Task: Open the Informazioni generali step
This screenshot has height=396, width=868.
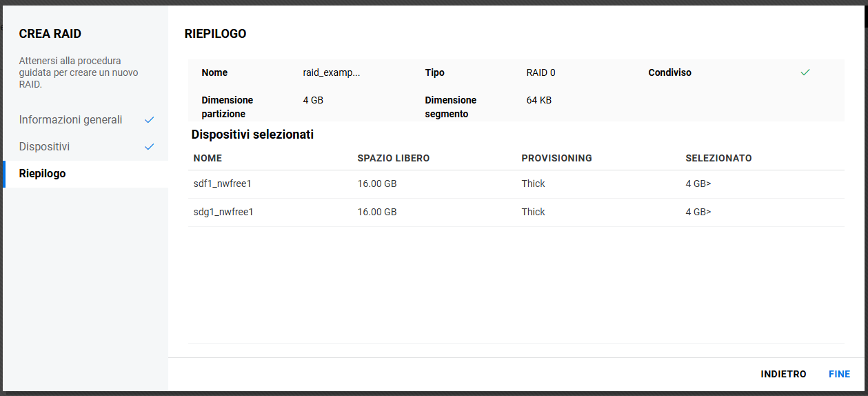Action: tap(70, 120)
